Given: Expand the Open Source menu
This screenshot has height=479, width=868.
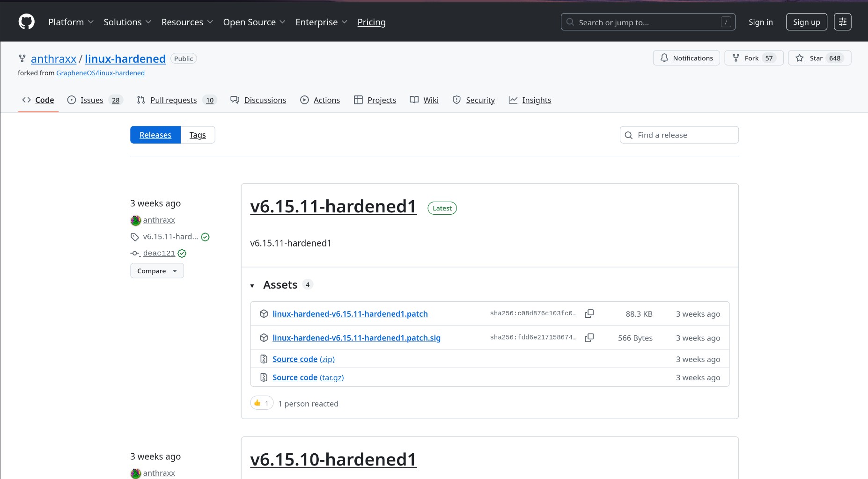Looking at the screenshot, I should pyautogui.click(x=254, y=22).
